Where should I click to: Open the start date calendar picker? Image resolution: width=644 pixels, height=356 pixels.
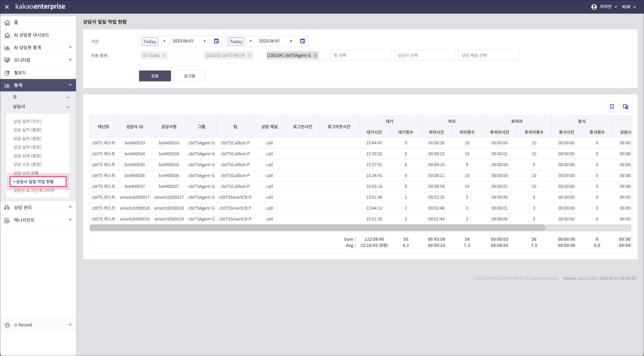[x=216, y=41]
